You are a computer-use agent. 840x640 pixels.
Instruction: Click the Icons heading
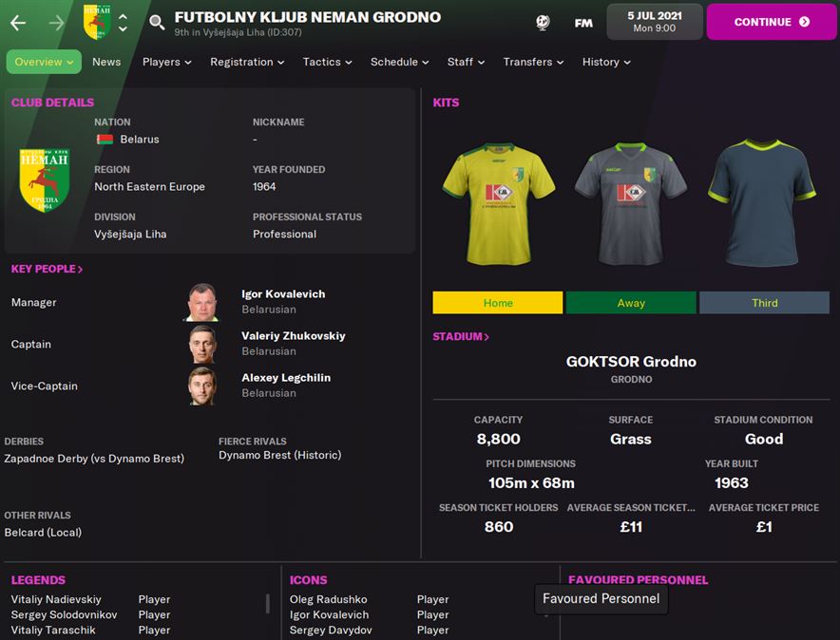pos(308,580)
